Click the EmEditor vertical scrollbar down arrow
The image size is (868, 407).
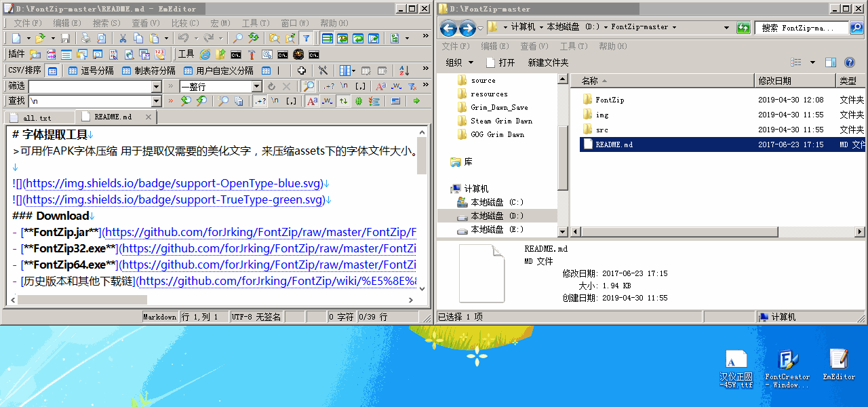(422, 288)
